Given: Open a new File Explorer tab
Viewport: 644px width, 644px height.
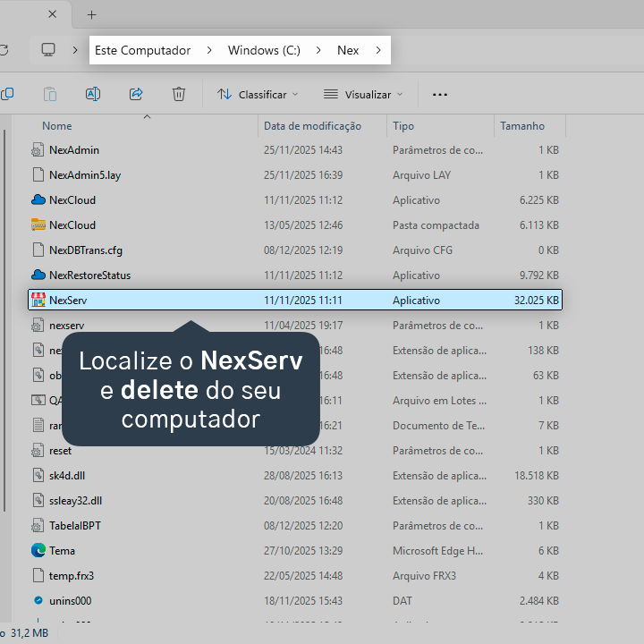Looking at the screenshot, I should [91, 15].
